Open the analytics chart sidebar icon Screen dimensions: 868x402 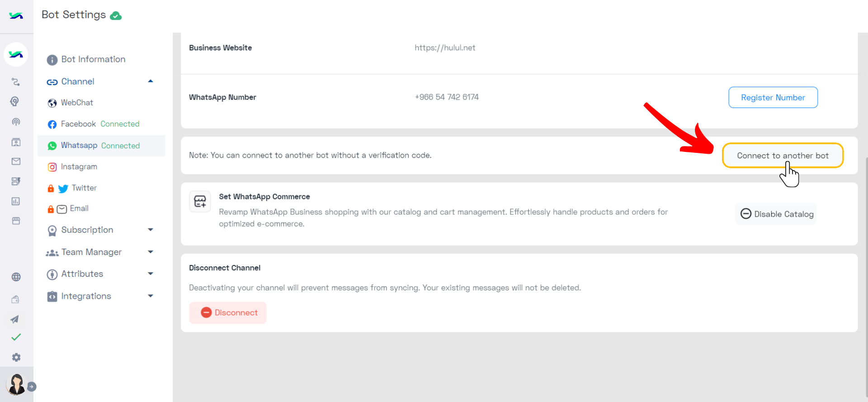tap(16, 201)
